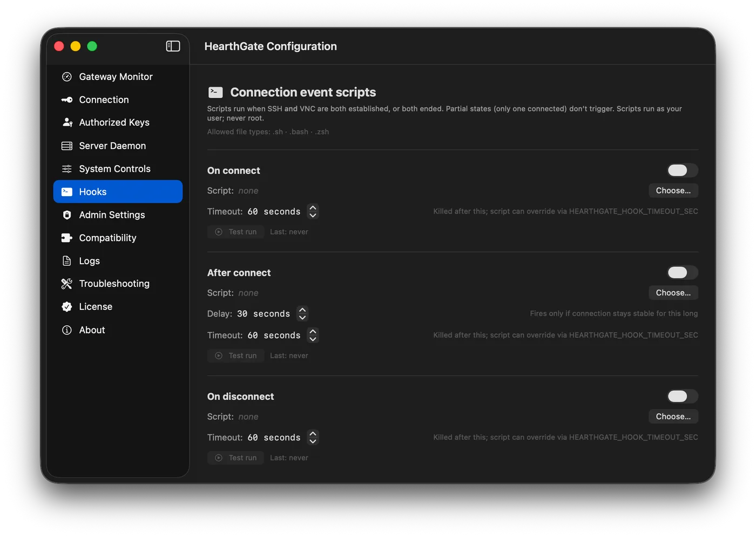Screen dimensions: 756x537
Task: Click the Admin Settings shield icon
Action: pos(67,215)
